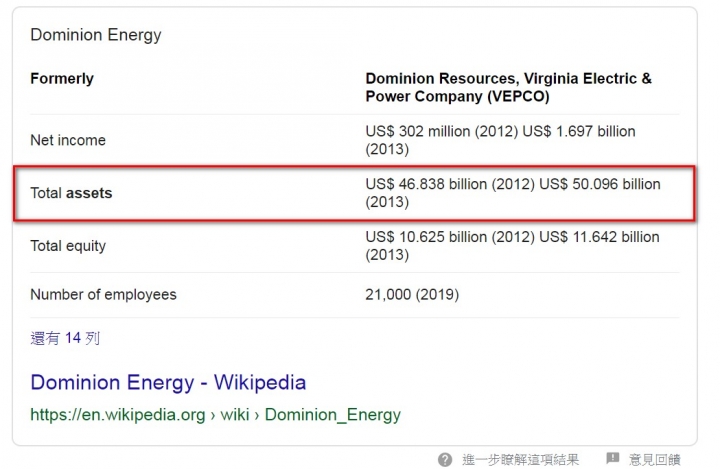Click the Total assets label

(x=71, y=193)
